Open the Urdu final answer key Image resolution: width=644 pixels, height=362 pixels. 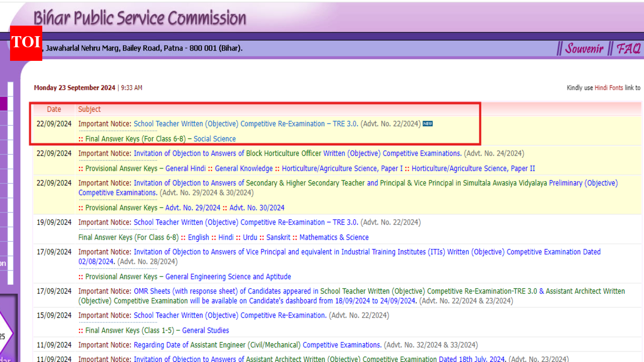coord(250,237)
